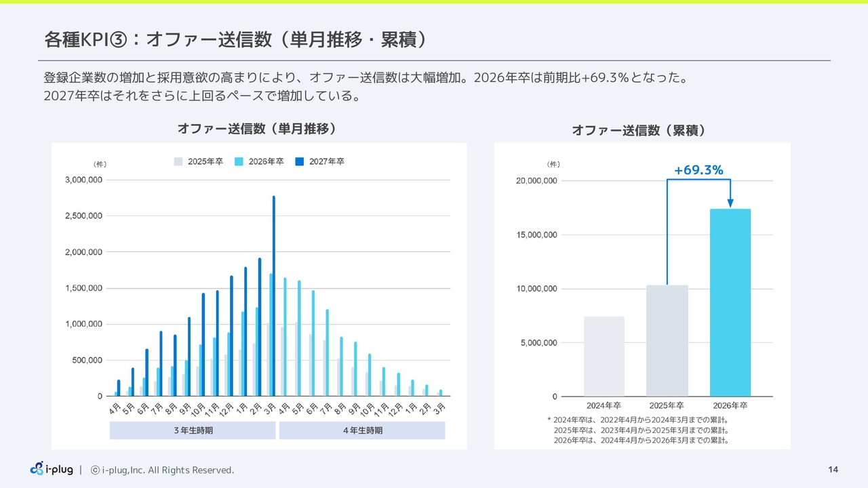Click the 3,000,000 axis label
This screenshot has height=488, width=868.
83,180
